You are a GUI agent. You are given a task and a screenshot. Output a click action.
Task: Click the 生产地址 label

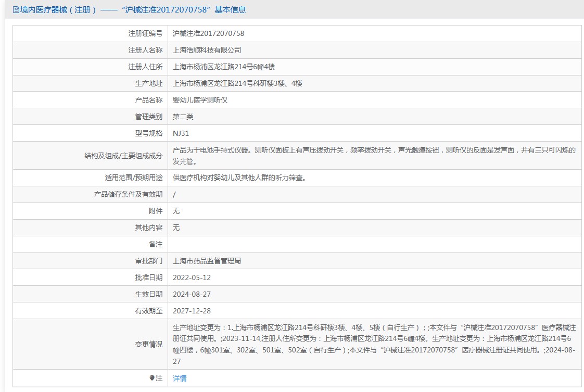[149, 83]
